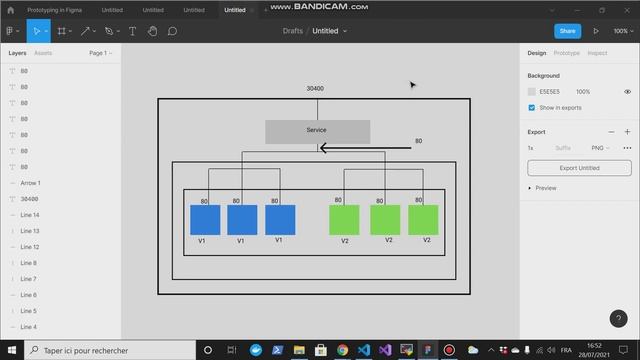Open the PNG export format dropdown
The image size is (640, 360).
(600, 148)
